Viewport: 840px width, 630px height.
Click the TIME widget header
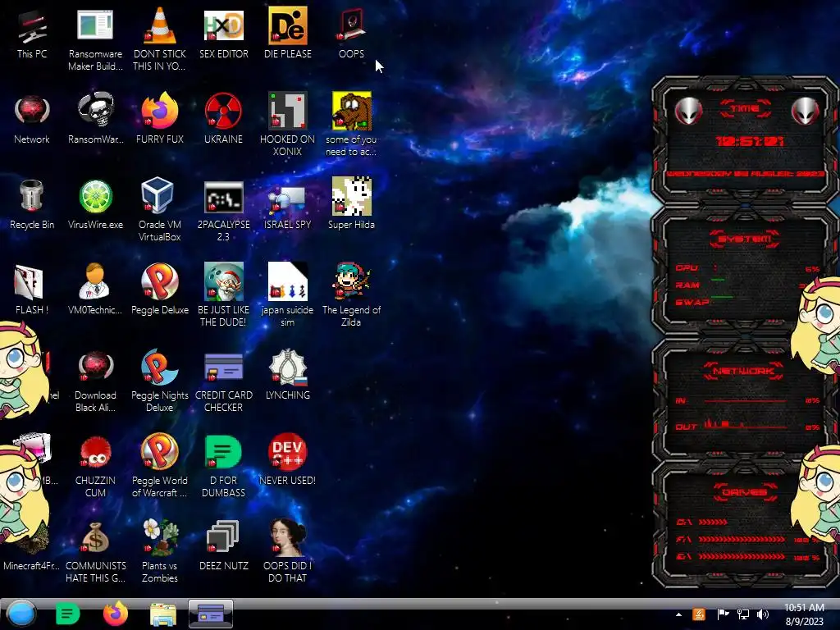click(x=745, y=109)
